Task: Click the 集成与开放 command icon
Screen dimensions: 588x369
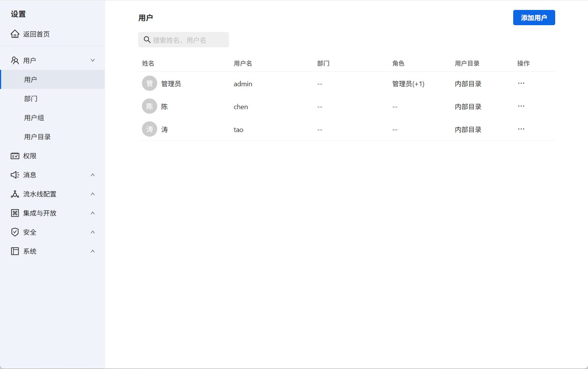Action: pos(15,213)
